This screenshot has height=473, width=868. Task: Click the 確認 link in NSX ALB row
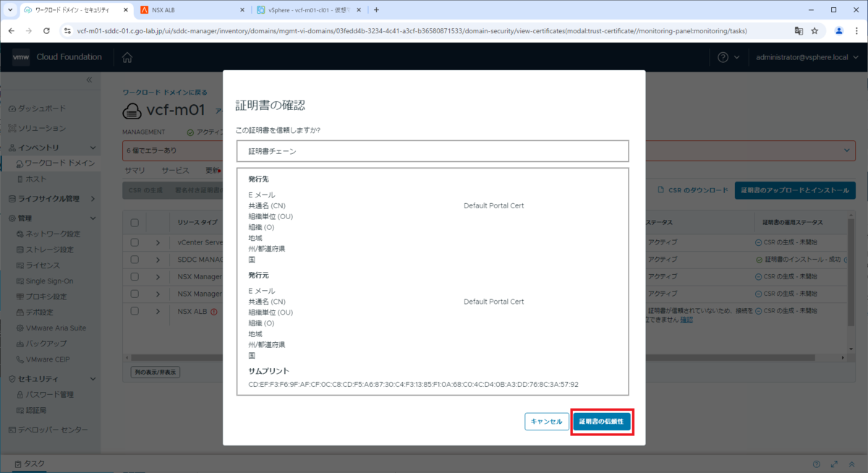coord(686,319)
